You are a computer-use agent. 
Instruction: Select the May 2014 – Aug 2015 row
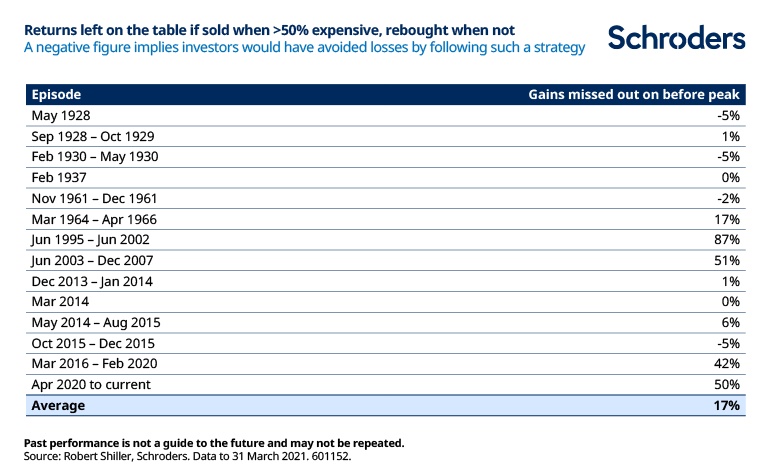click(x=95, y=322)
